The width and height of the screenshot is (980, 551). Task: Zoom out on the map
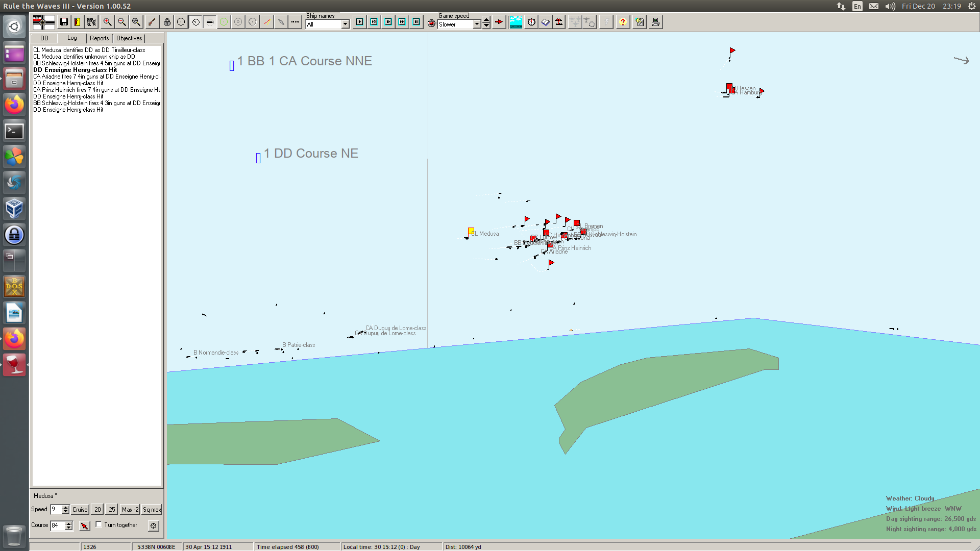[x=122, y=22]
